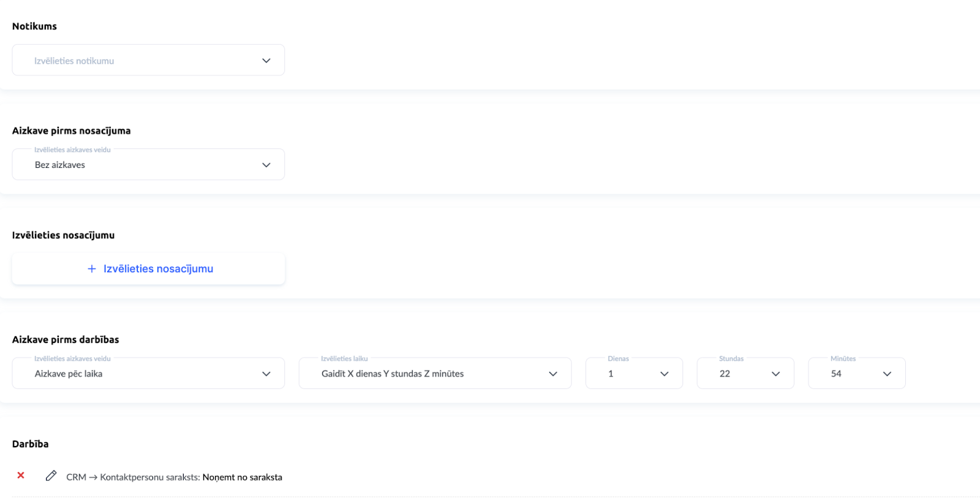The width and height of the screenshot is (980, 503).
Task: Click the plus icon beside Izvēlieties nosacījumu
Action: [92, 269]
